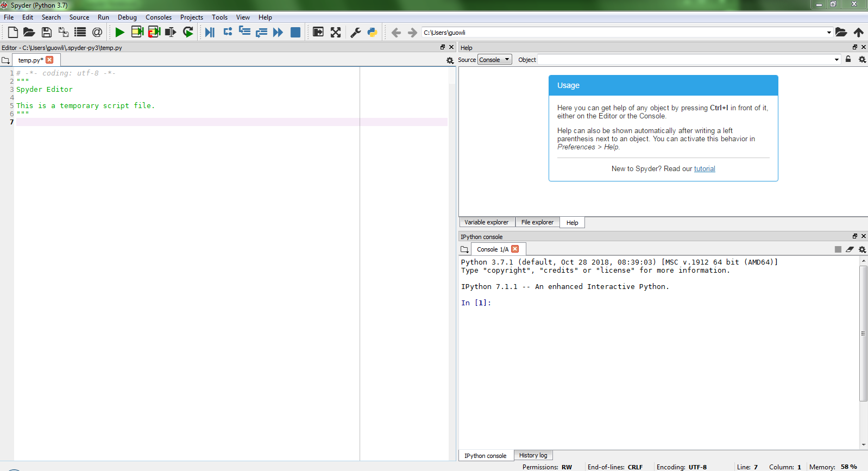Open Help pane options gear icon
Viewport: 868px width, 471px height.
click(x=862, y=60)
